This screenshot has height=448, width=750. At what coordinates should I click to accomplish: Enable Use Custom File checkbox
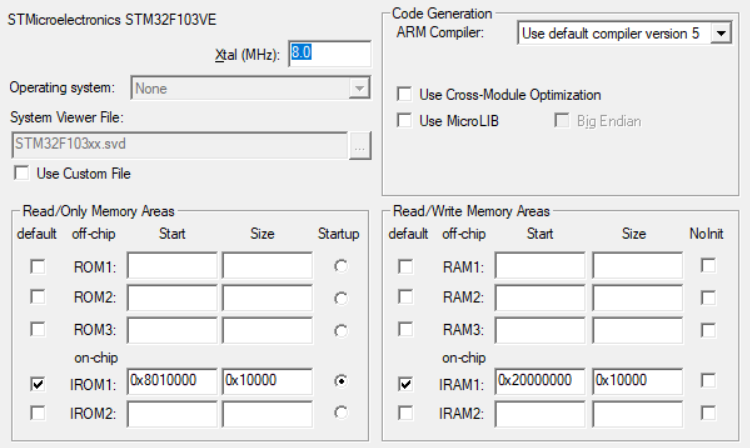pyautogui.click(x=22, y=173)
